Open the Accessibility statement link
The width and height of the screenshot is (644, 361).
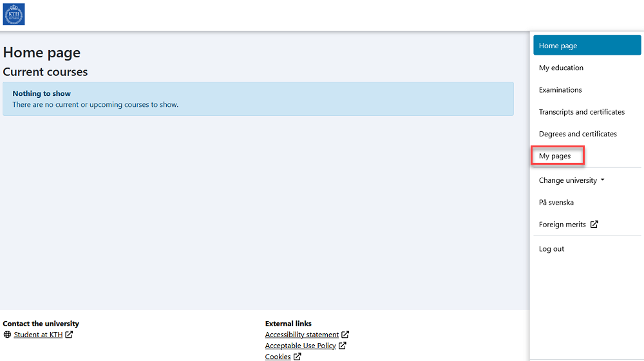[x=301, y=335]
